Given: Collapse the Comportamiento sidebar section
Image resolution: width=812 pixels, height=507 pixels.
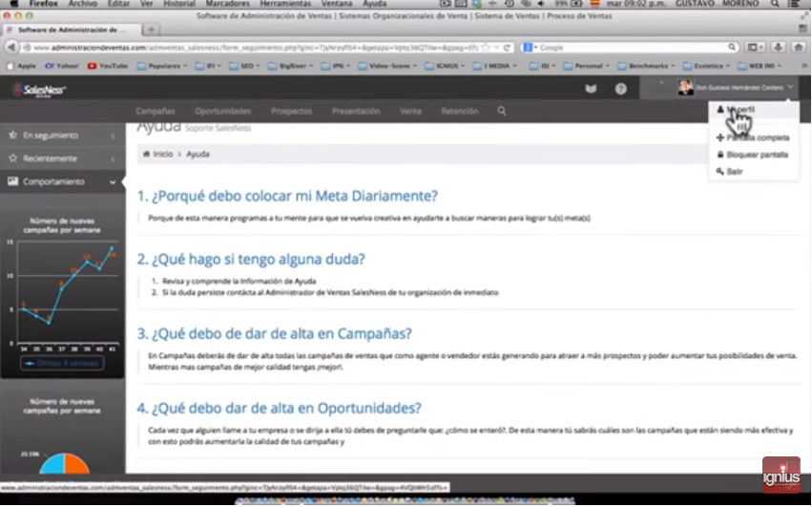Looking at the screenshot, I should [113, 181].
